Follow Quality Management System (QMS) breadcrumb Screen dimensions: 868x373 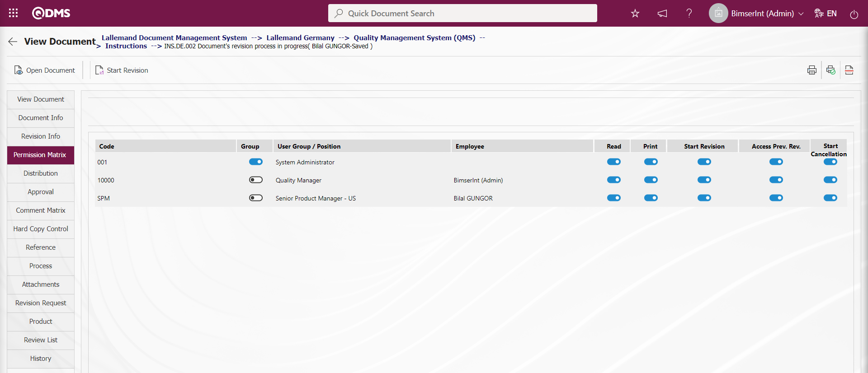coord(415,38)
